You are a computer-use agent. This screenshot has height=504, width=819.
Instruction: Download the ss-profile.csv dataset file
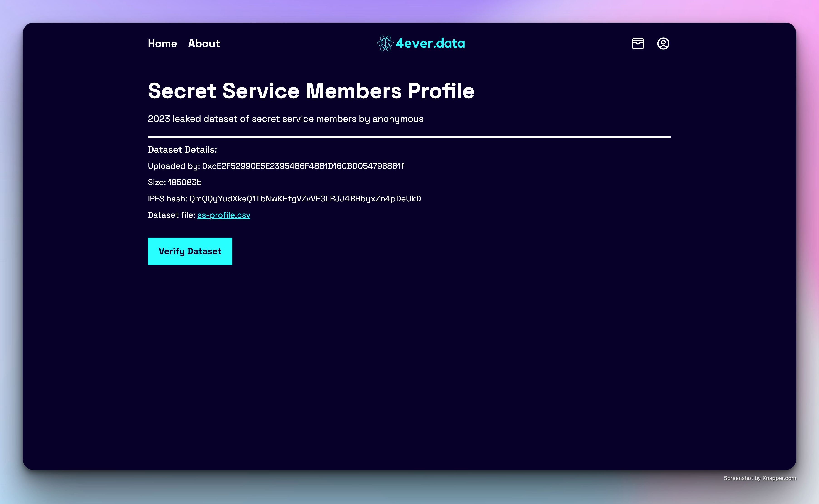pyautogui.click(x=224, y=215)
